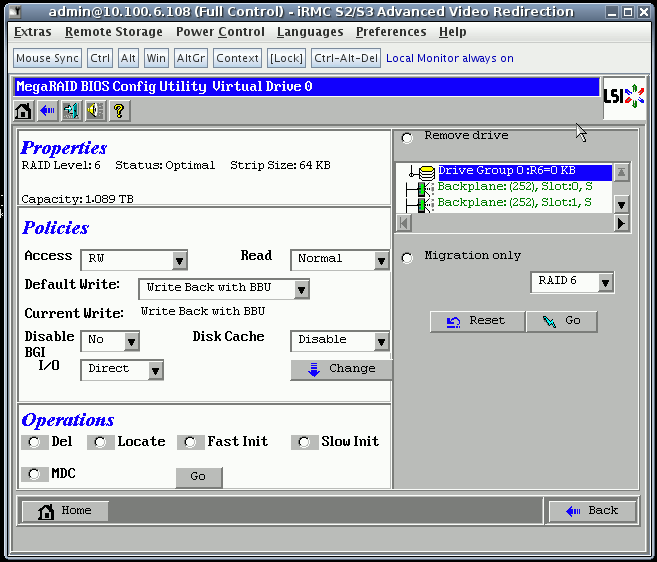This screenshot has height=562, width=657.
Task: Click the Reset button
Action: (477, 321)
